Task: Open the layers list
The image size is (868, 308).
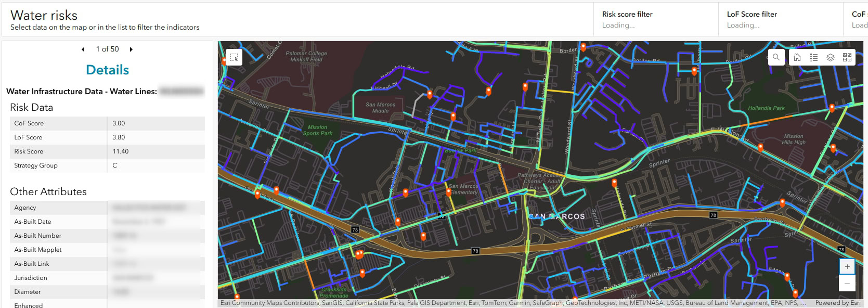Action: tap(831, 57)
